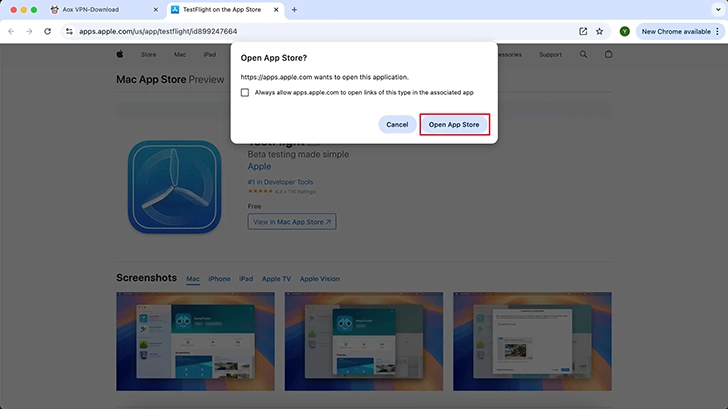Switch to Aox VPN-Download tab

tap(91, 9)
